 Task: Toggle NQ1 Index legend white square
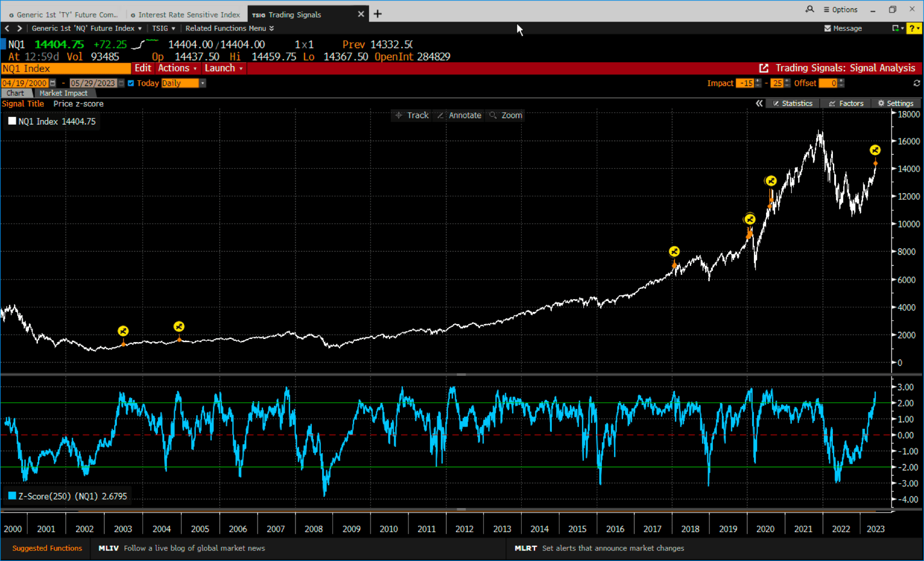[12, 121]
